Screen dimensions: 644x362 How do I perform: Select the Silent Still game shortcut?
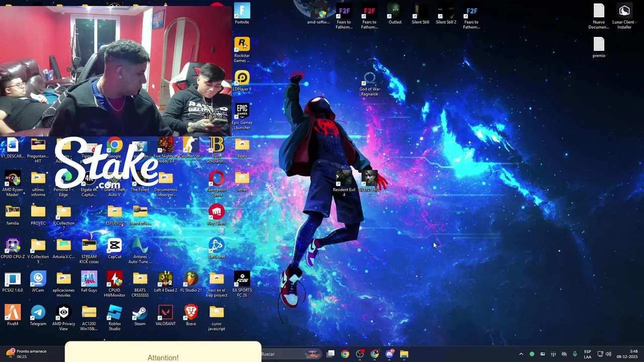420,14
